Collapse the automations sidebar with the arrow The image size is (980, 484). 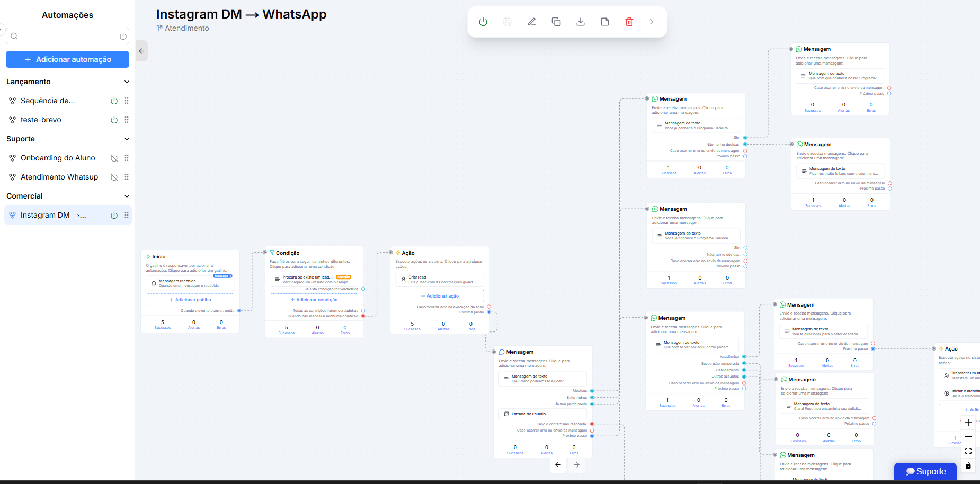[141, 51]
